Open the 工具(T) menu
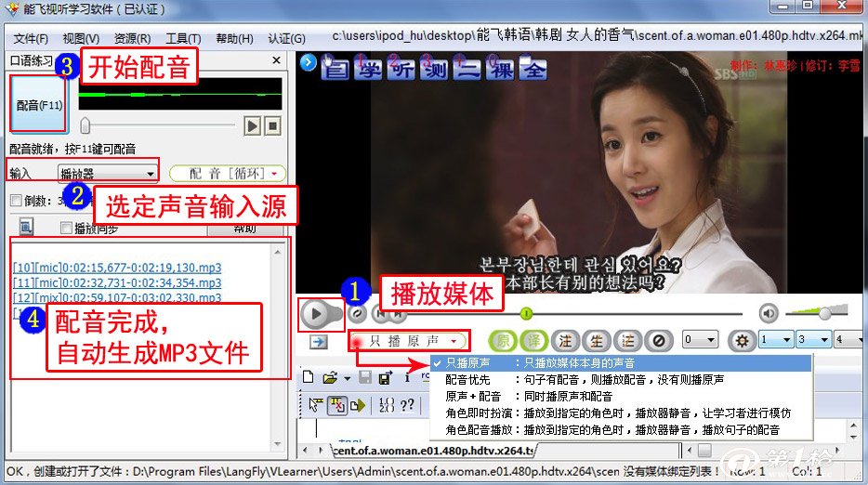Screen dimensions: 868x485 coord(183,39)
